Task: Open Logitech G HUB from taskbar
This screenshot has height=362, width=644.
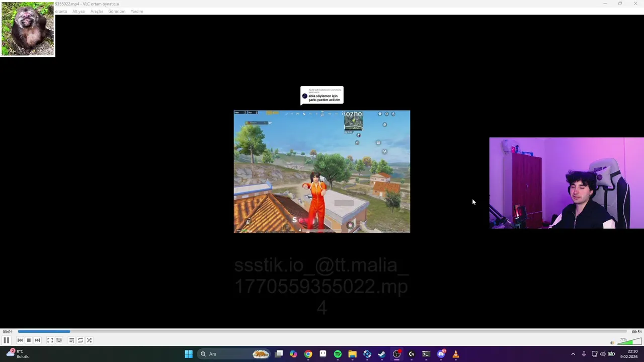Action: 412,354
